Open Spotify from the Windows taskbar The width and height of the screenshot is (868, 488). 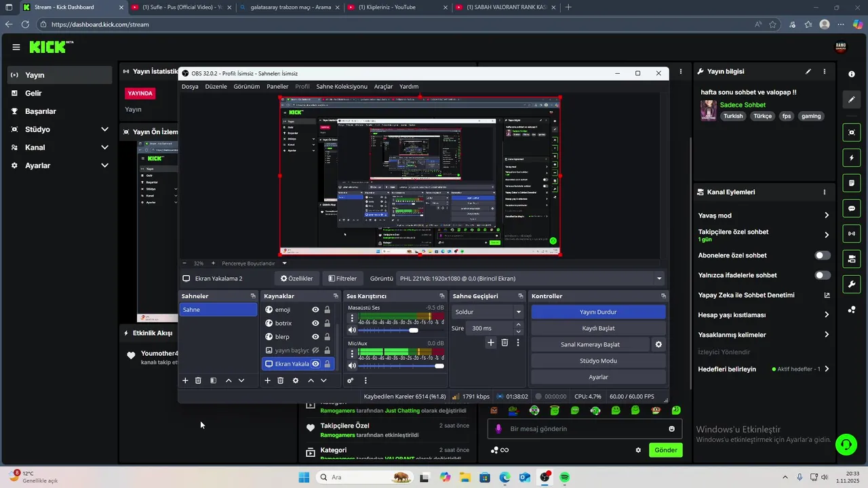[564, 477]
